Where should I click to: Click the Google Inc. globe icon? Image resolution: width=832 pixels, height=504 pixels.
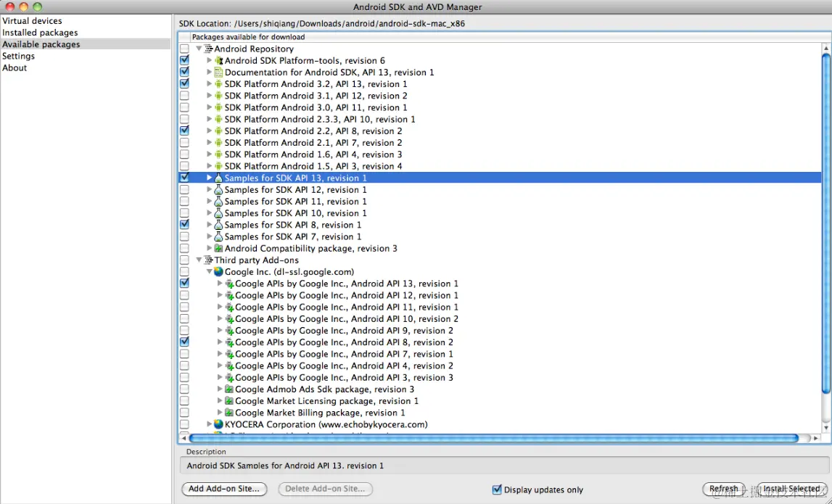tap(218, 272)
